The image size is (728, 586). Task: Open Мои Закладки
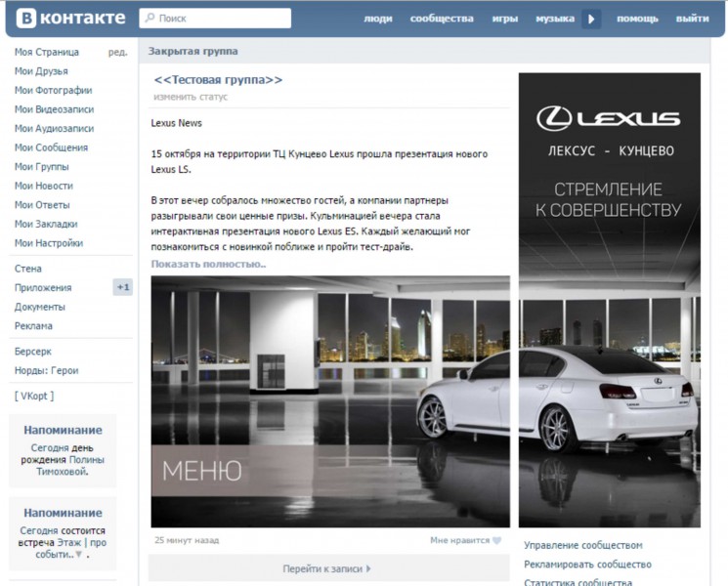tap(46, 224)
